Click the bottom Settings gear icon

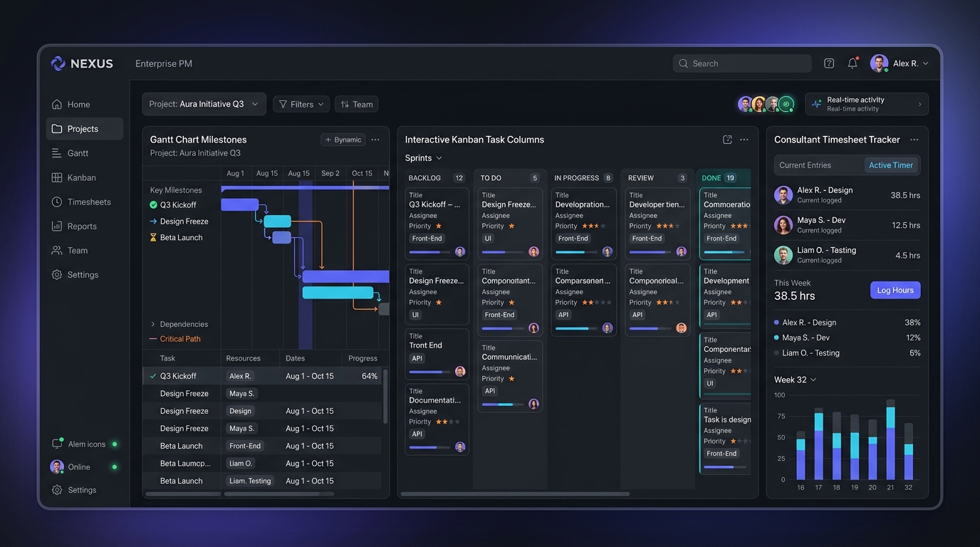point(57,490)
